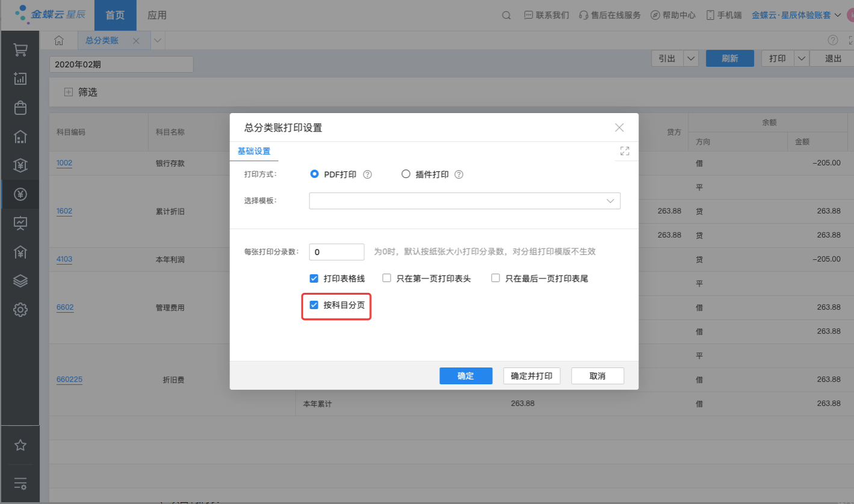Viewport: 854px width, 504px height.
Task: Open account code 660225 link
Action: pyautogui.click(x=69, y=380)
